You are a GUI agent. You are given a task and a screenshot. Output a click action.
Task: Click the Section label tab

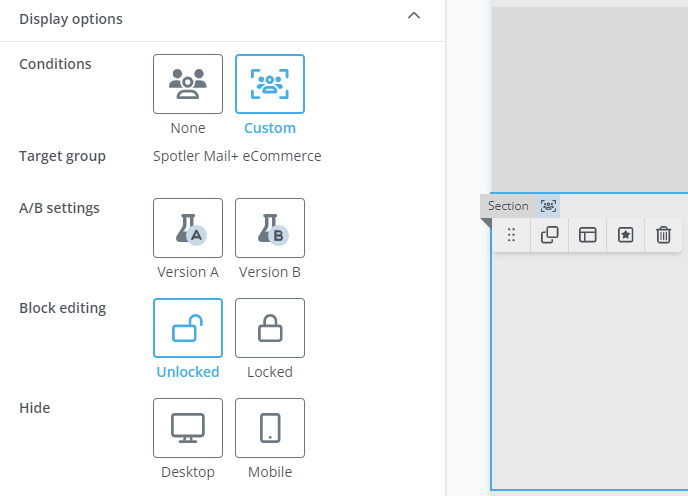pyautogui.click(x=508, y=206)
